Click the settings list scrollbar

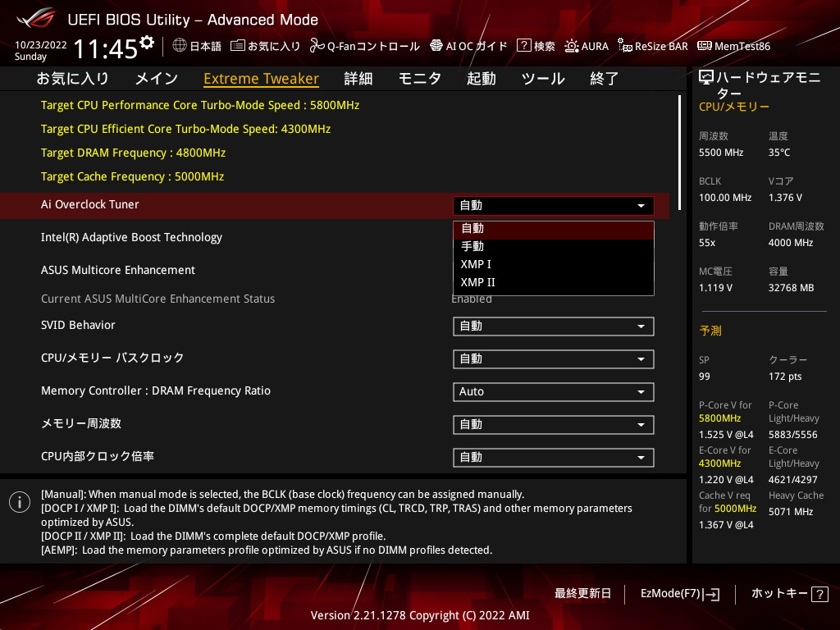[x=679, y=153]
